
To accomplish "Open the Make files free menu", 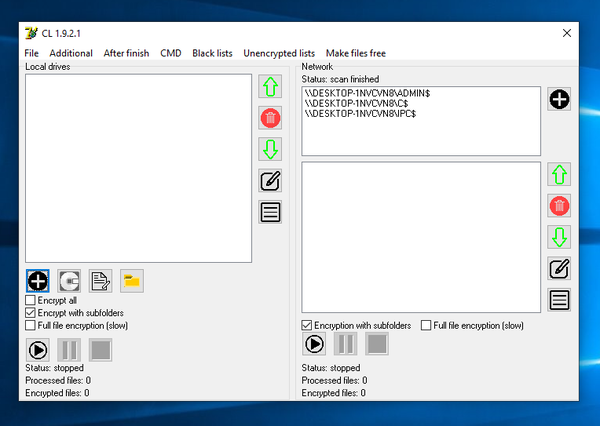I will coord(356,53).
